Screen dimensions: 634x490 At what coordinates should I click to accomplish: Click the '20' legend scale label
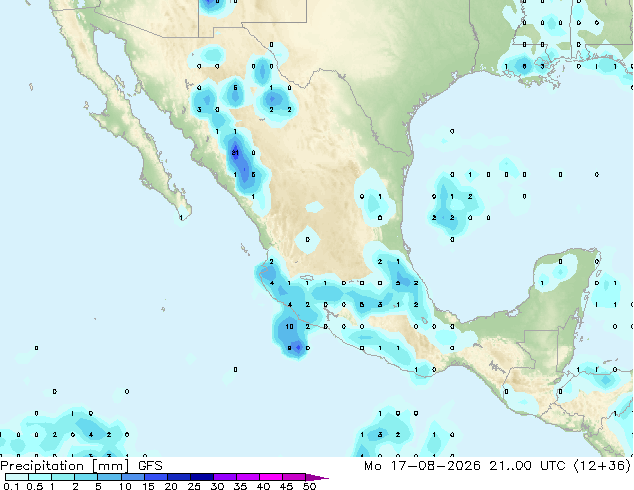171,486
